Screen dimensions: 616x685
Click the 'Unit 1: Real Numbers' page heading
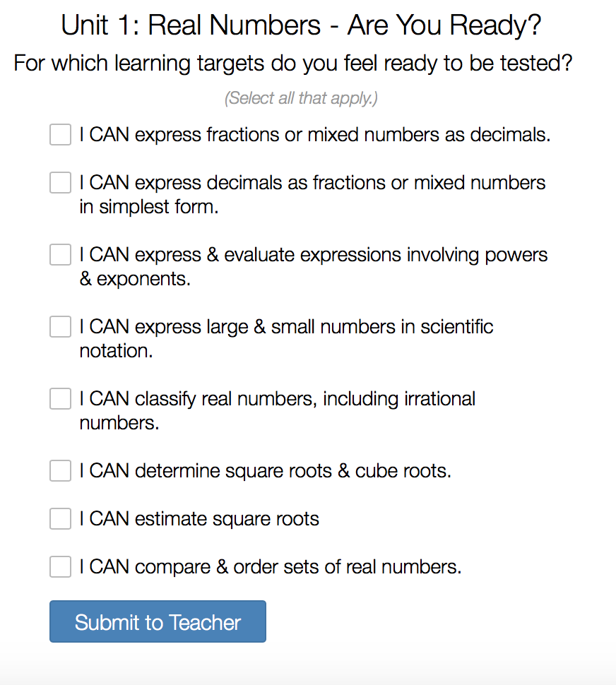coord(301,25)
